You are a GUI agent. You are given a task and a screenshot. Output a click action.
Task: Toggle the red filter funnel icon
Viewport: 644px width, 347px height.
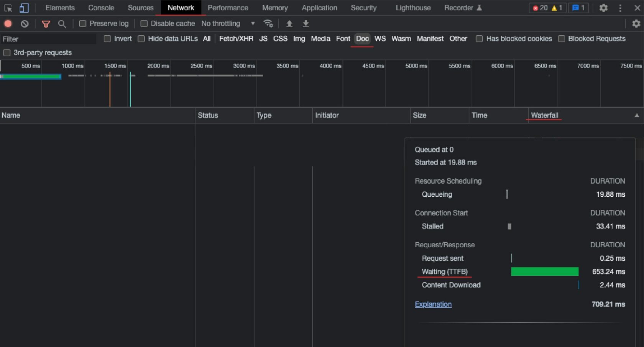point(46,24)
